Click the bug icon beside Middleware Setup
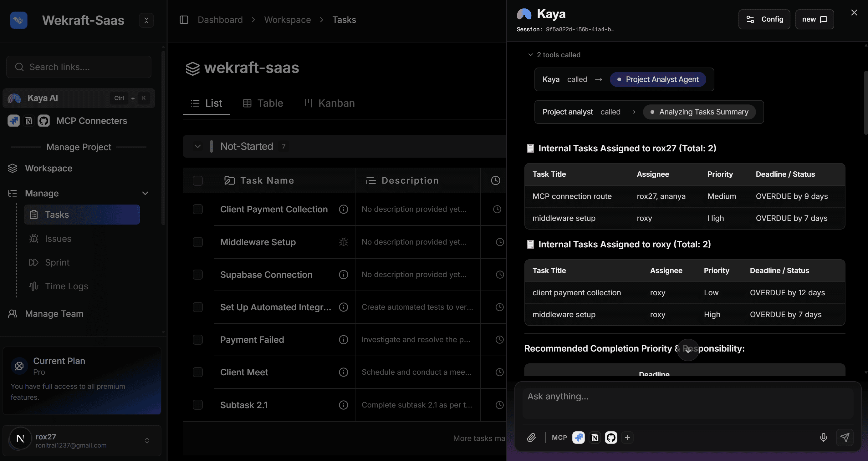Viewport: 868px width, 461px height. click(343, 242)
